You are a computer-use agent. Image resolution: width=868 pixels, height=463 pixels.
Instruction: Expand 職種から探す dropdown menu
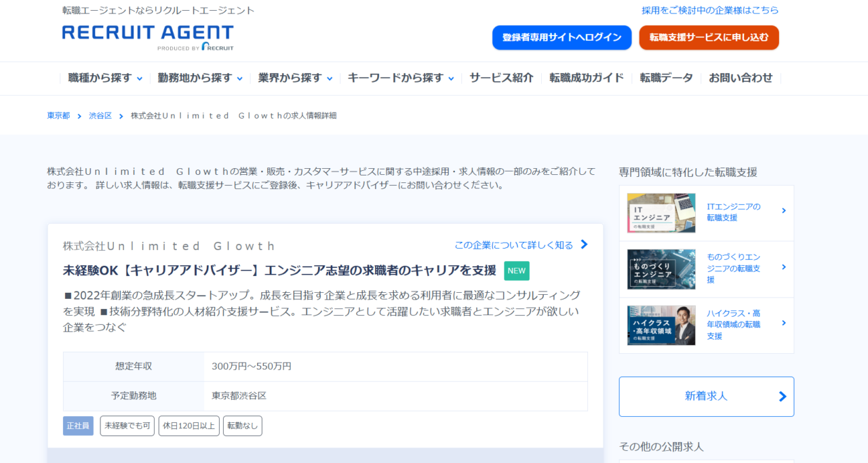point(105,78)
